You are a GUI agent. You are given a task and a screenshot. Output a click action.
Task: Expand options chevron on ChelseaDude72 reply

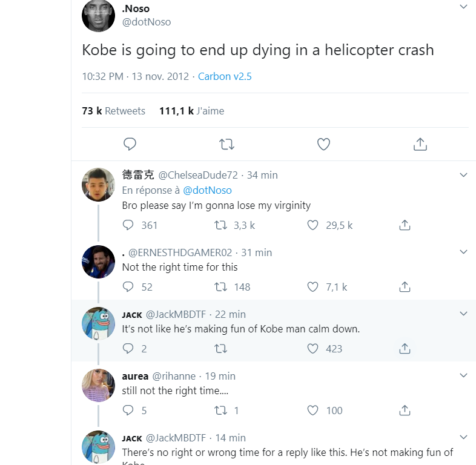463,175
